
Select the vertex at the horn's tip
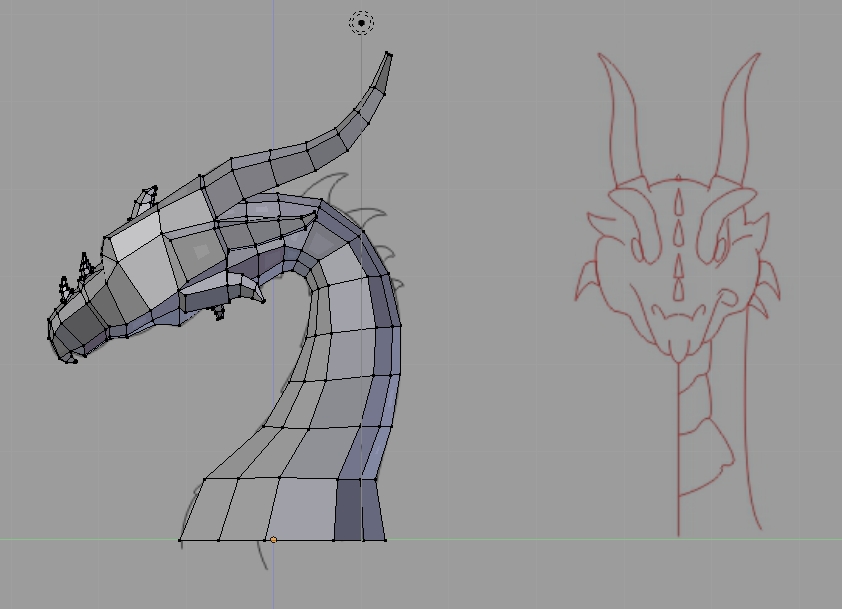388,54
